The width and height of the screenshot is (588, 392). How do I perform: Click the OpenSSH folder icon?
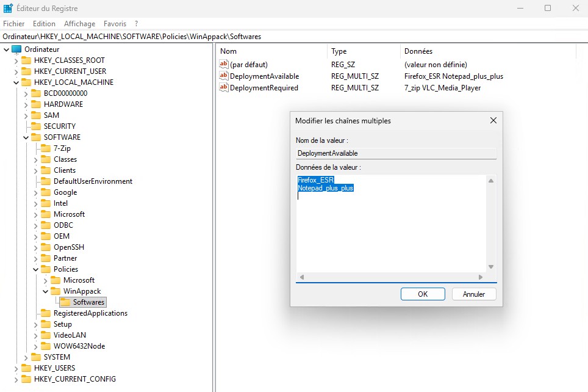click(46, 247)
